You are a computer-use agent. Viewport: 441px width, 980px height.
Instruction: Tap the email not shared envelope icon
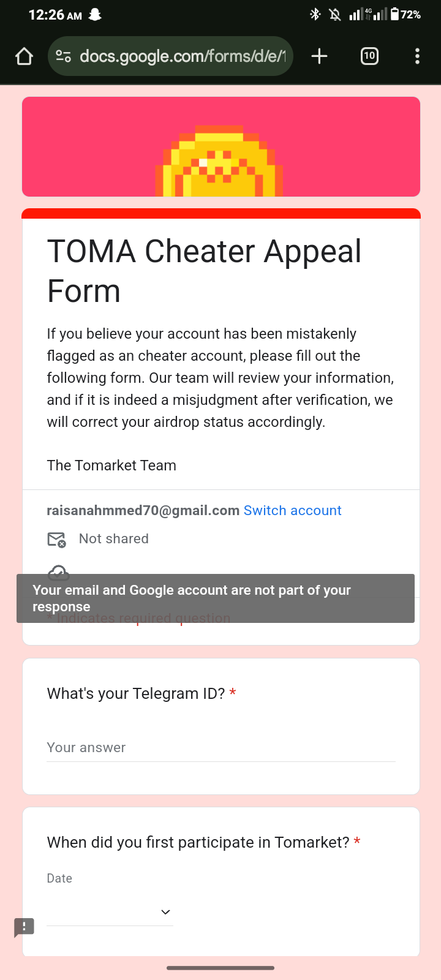(x=56, y=540)
